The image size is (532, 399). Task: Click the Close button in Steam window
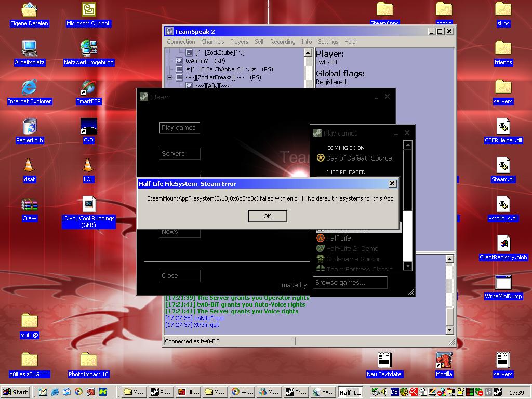[x=179, y=275]
